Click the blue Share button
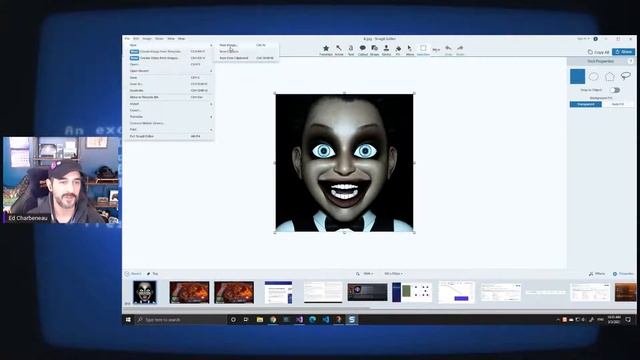 (623, 52)
